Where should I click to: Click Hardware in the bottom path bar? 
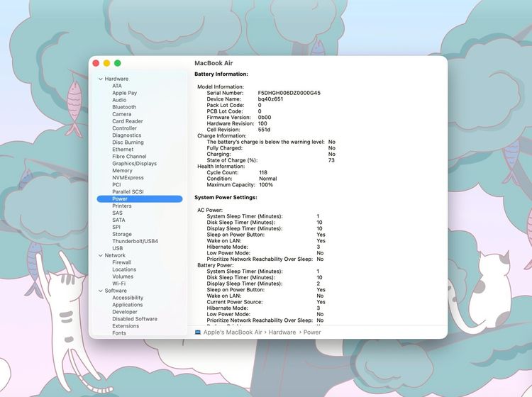point(282,332)
